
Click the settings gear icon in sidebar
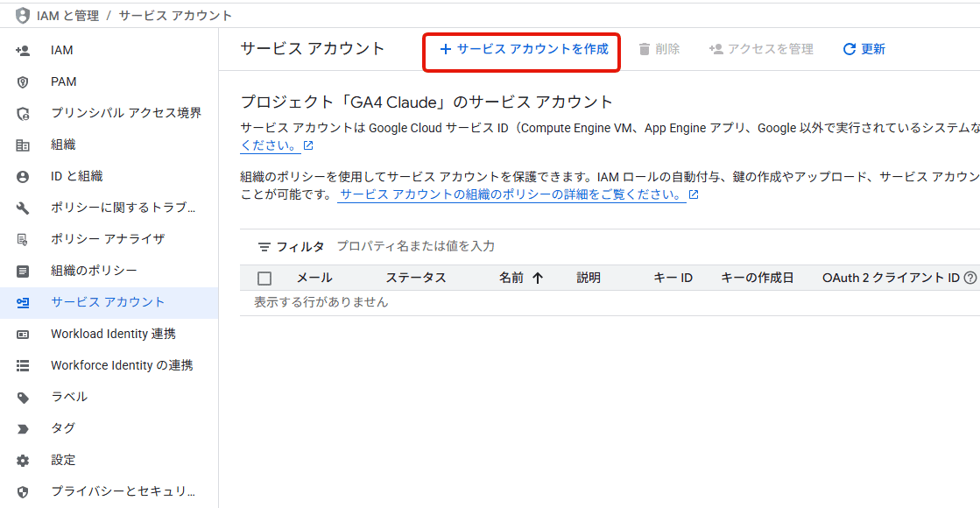pyautogui.click(x=23, y=460)
